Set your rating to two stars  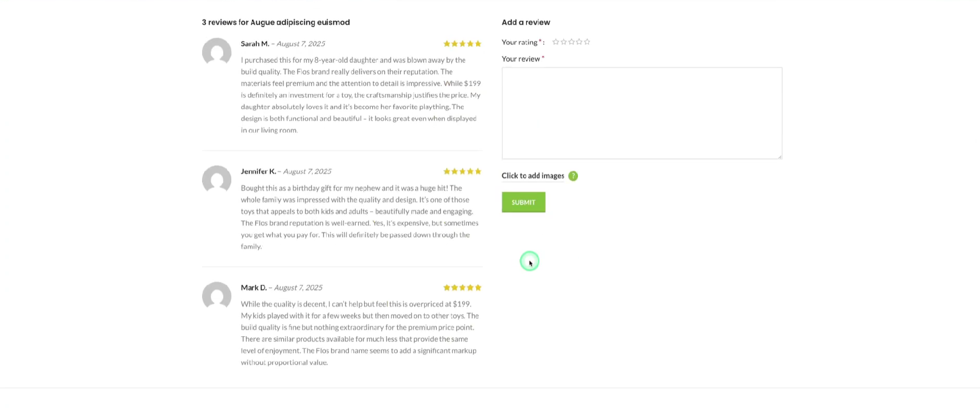tap(563, 42)
